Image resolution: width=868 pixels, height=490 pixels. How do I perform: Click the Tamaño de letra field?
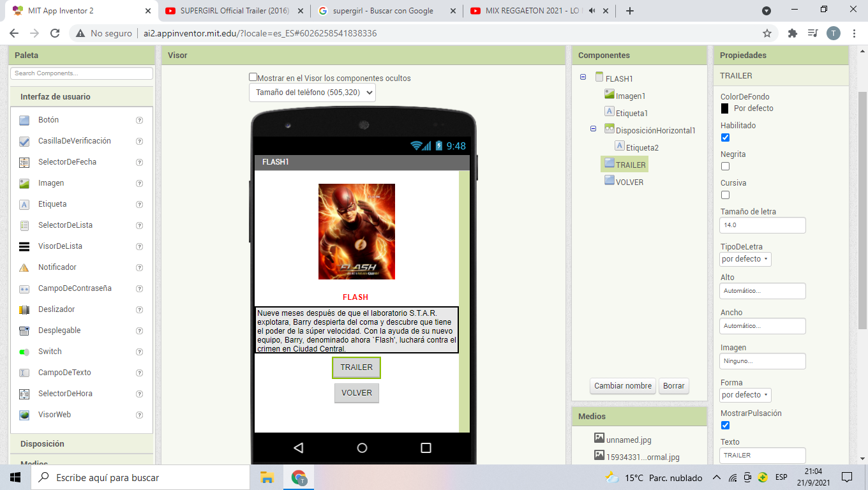coord(763,225)
